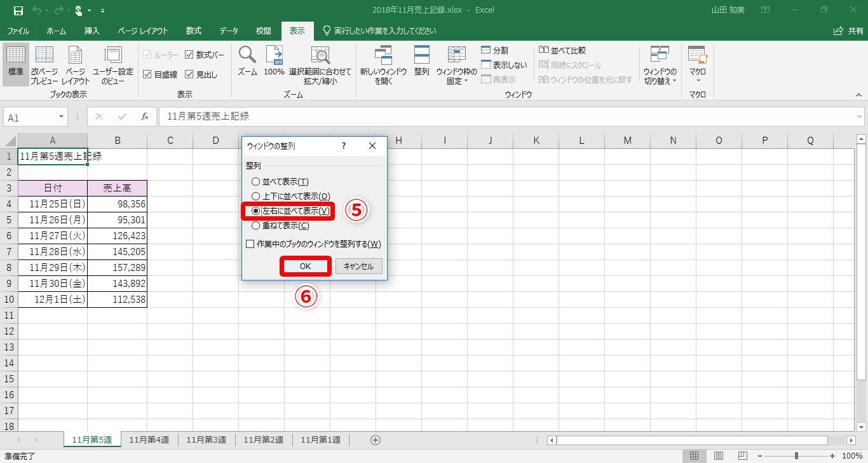Switch to the Data (データ) tab

[x=229, y=31]
